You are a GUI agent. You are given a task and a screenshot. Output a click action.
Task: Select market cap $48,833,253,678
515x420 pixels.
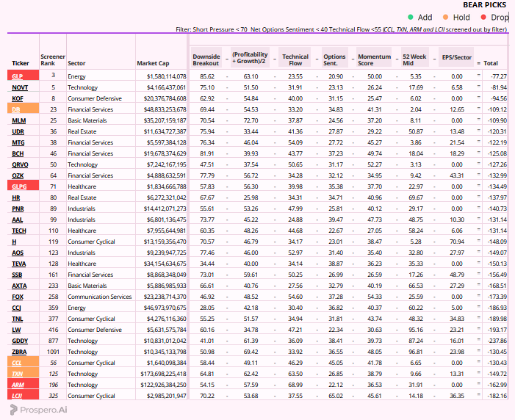pos(165,109)
